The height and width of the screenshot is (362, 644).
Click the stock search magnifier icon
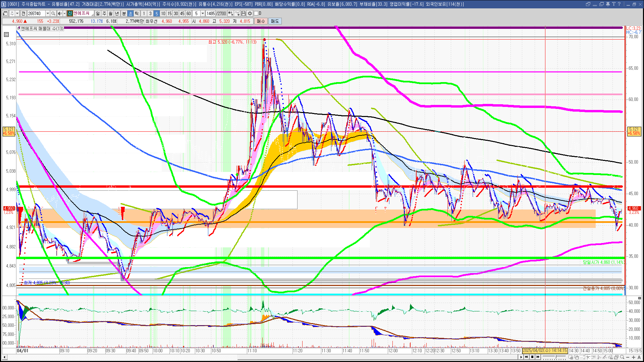coord(53,13)
